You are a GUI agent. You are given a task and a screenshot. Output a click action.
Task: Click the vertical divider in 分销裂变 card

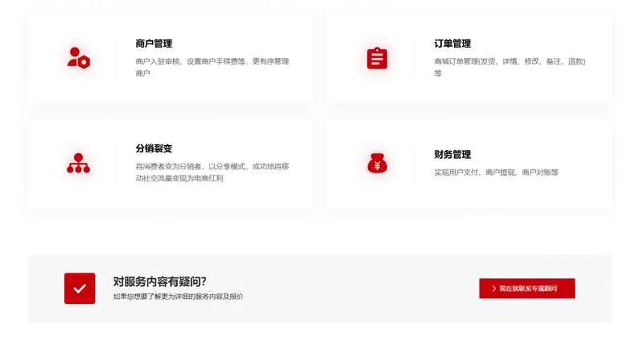click(x=115, y=164)
